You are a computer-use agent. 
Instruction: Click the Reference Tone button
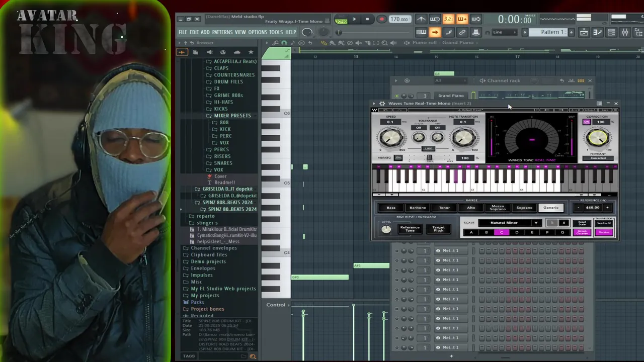(x=410, y=229)
